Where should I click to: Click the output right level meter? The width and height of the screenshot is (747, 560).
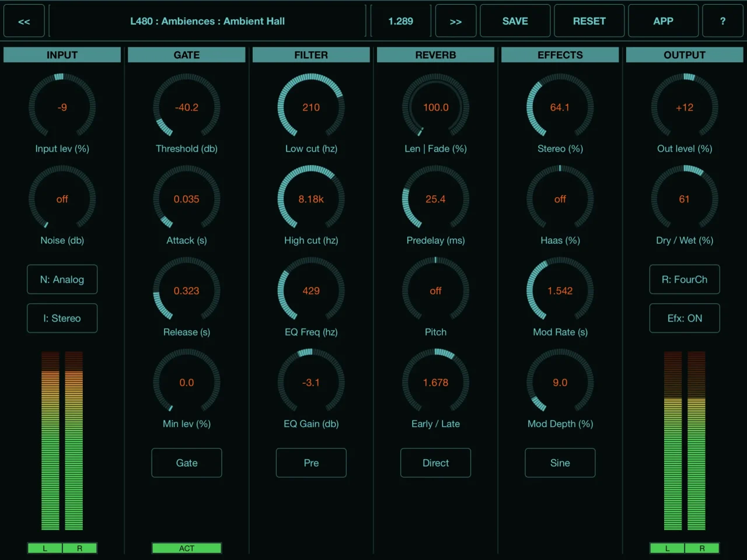696,440
